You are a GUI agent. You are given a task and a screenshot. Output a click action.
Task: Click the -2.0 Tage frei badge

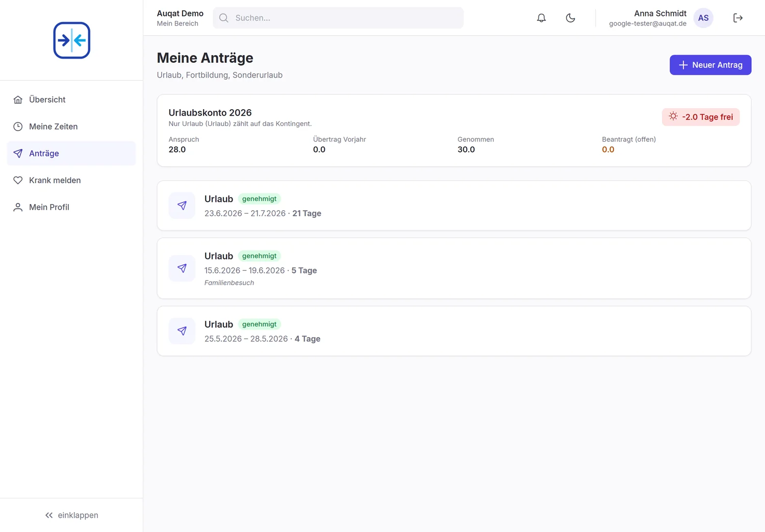[701, 117]
